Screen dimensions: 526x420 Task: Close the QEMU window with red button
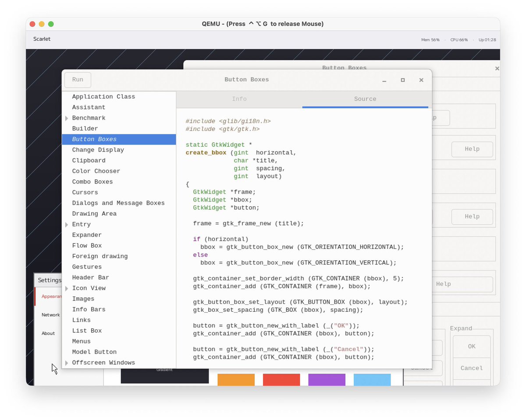pos(33,24)
